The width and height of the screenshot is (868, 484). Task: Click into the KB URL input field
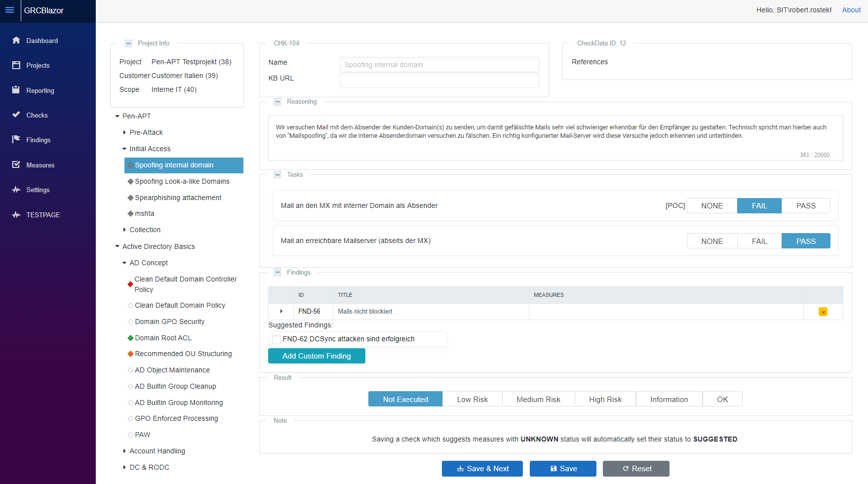(x=439, y=80)
